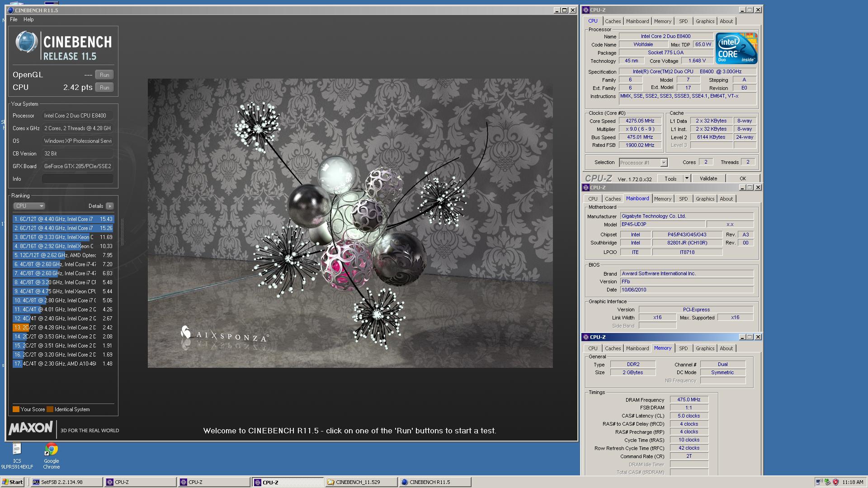Screen dimensions: 868x488
Task: Click the red security shield tray icon
Action: [835, 482]
